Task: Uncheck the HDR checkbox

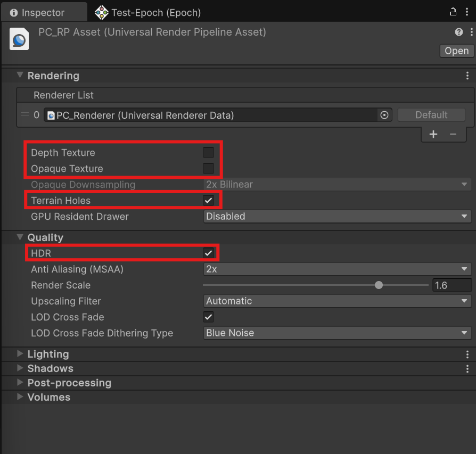Action: pos(208,253)
